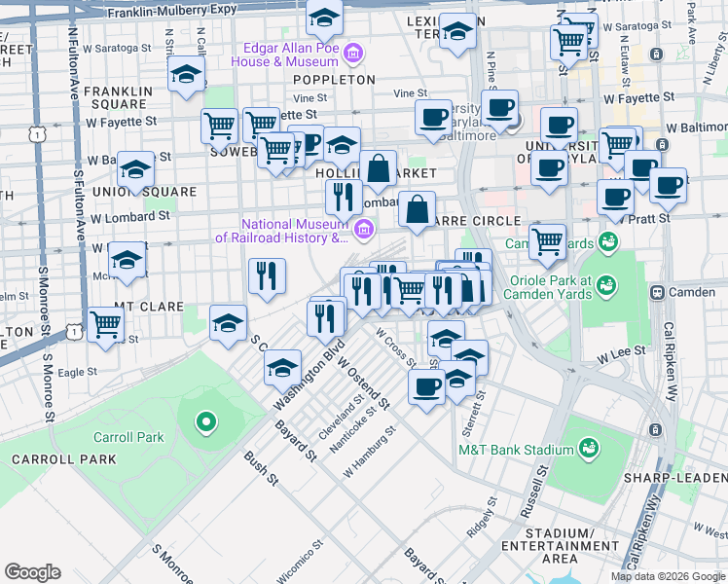Click the Camden transit station icon

(657, 293)
